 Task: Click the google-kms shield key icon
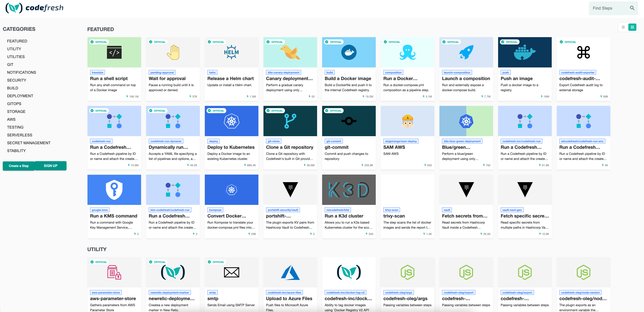coord(114,190)
